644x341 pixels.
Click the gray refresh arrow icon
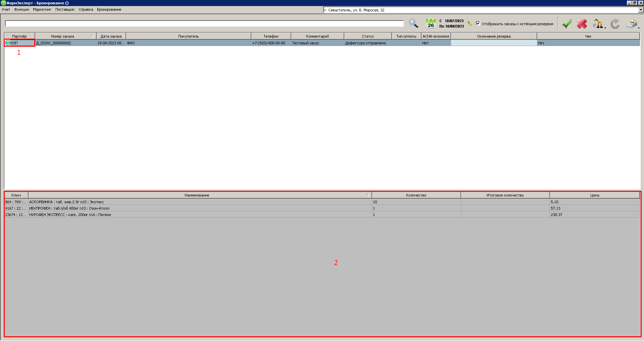tap(615, 24)
